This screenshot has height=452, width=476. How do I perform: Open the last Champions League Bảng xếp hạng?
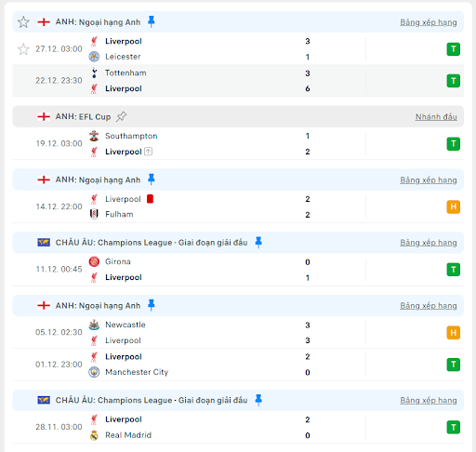click(429, 400)
